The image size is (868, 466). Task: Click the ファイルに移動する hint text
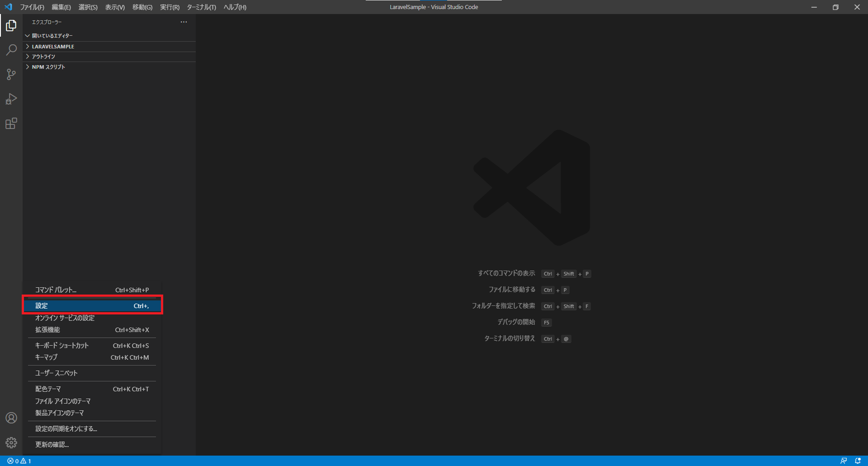(512, 290)
